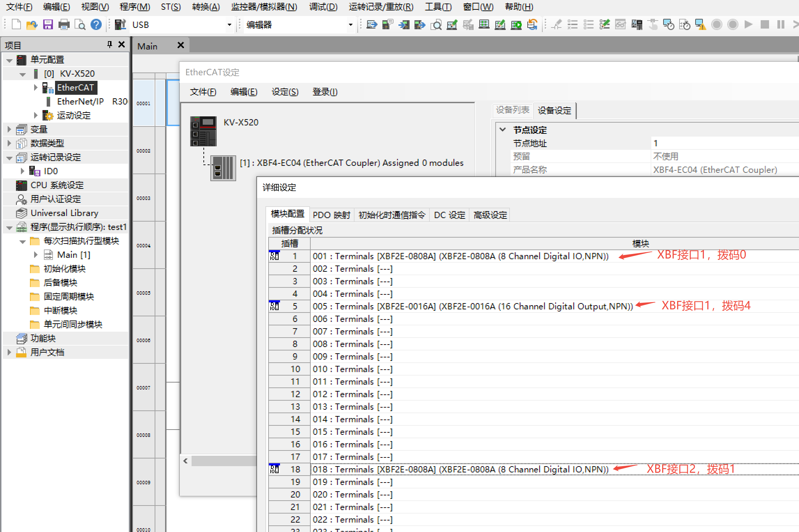The height and width of the screenshot is (532, 799).
Task: Open the 调试(D) menu
Action: [x=323, y=7]
